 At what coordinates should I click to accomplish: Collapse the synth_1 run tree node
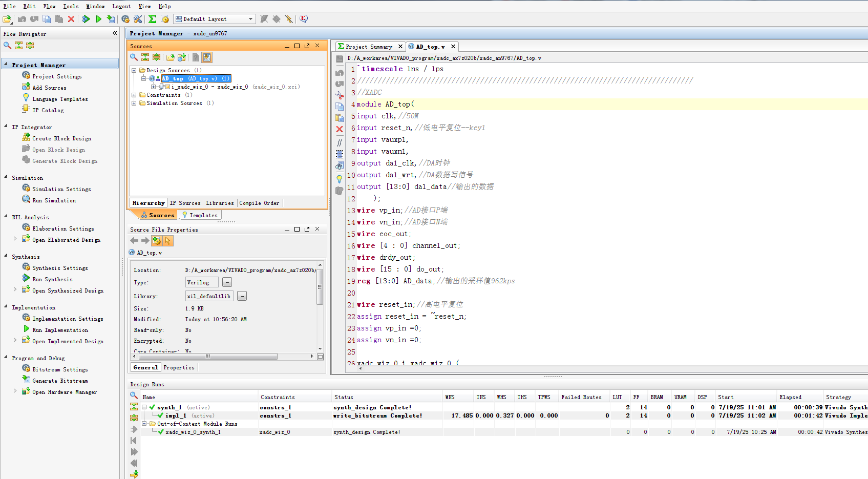pyautogui.click(x=144, y=407)
